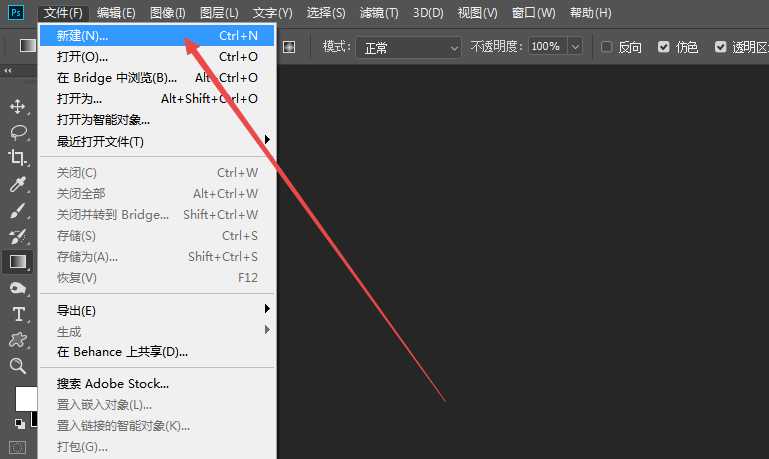Viewport: 769px width, 459px height.
Task: Choose 打开为智能对象...
Action: coord(156,120)
